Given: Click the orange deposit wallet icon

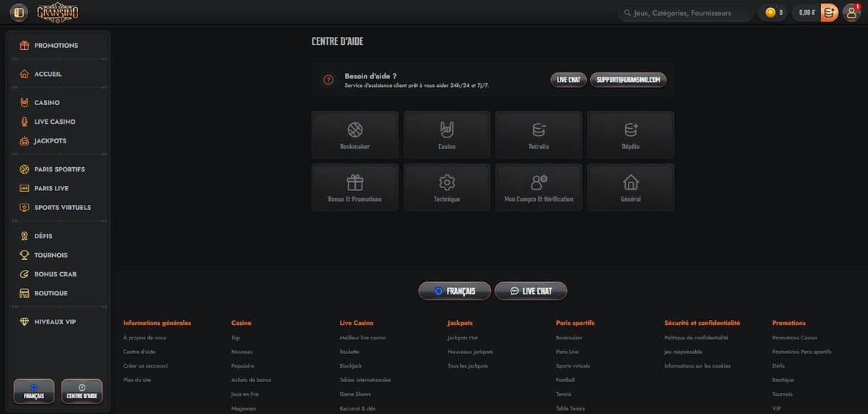Looking at the screenshot, I should [829, 12].
